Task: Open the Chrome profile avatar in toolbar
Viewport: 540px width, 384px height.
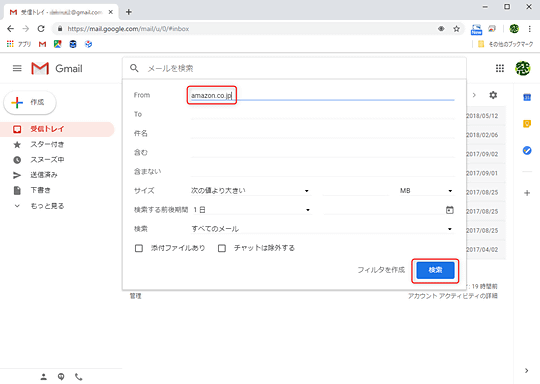Action: [514, 29]
